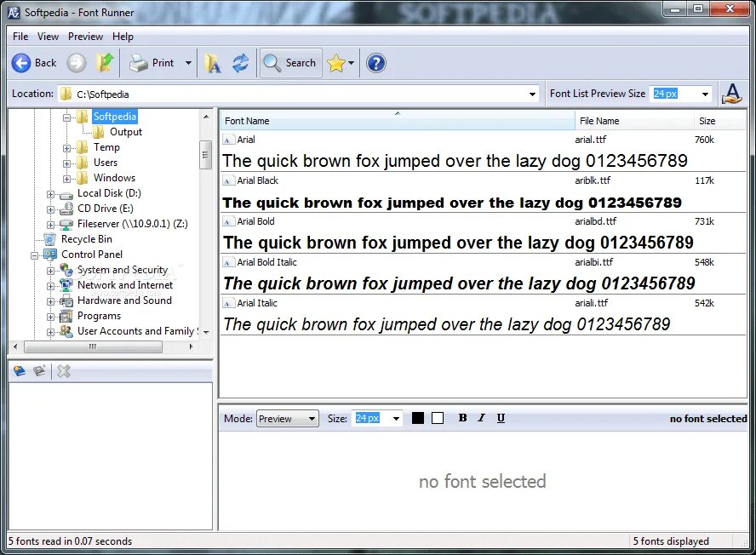Click the greyed delete X icon
This screenshot has height=555, width=756.
click(x=64, y=371)
